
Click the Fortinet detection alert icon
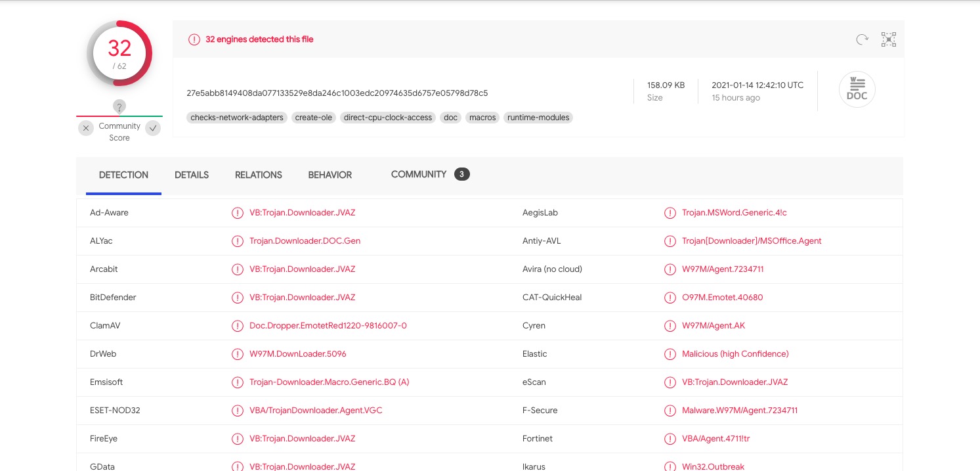[670, 439]
